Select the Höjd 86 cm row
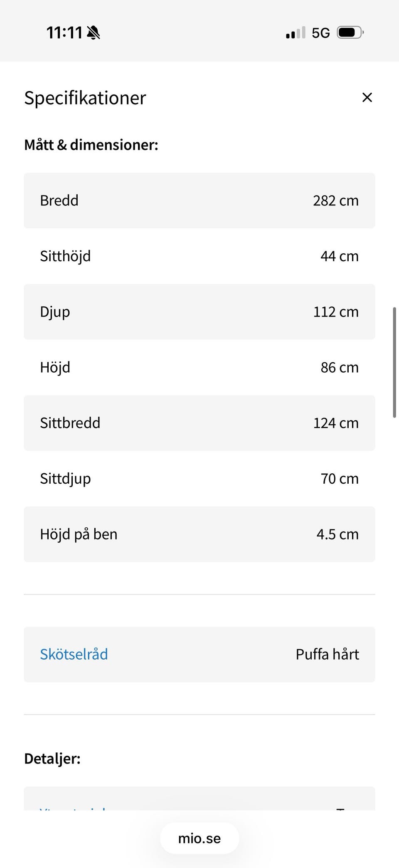Image resolution: width=399 pixels, height=868 pixels. tap(199, 367)
